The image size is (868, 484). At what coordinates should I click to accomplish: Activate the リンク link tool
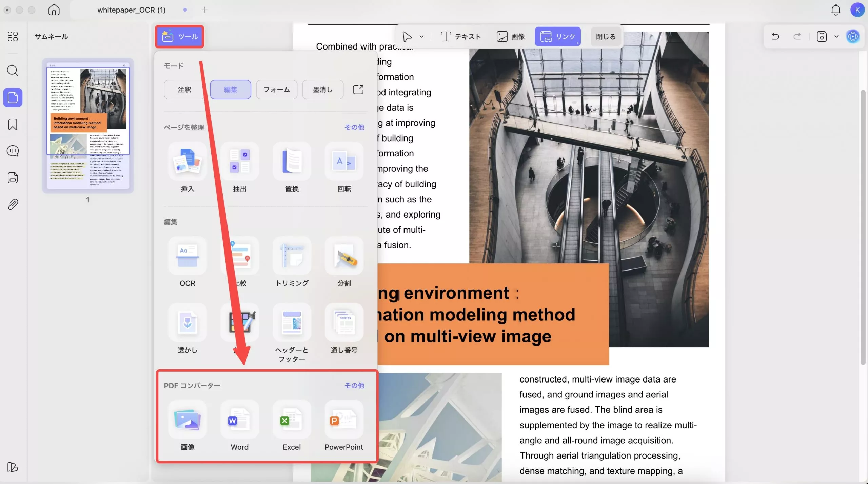(557, 36)
